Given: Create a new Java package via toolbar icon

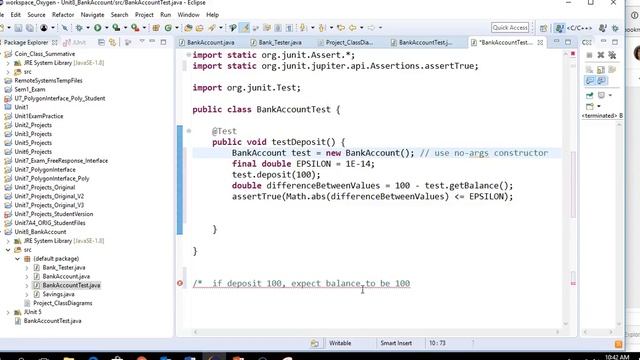Looking at the screenshot, I should [156, 28].
